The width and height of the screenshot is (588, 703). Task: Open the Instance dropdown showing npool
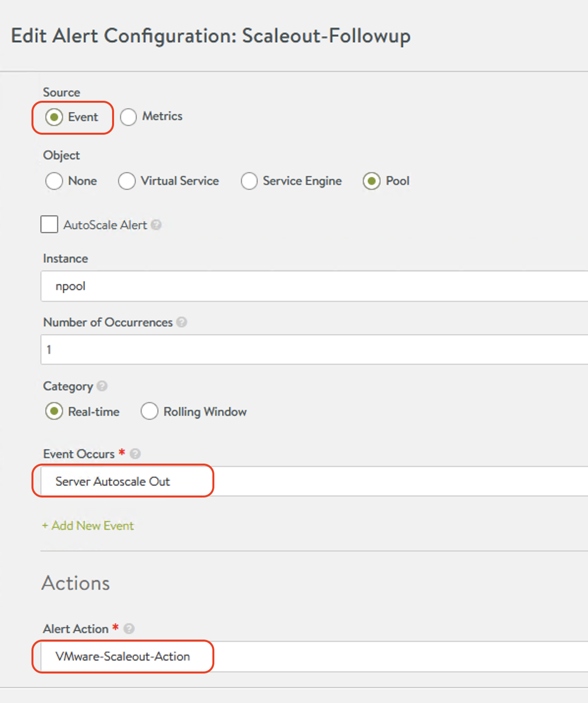point(314,286)
